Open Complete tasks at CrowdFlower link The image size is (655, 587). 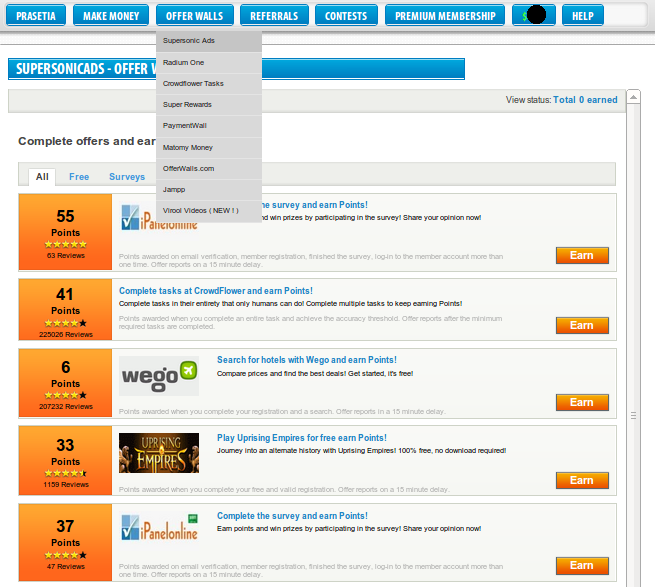click(216, 291)
